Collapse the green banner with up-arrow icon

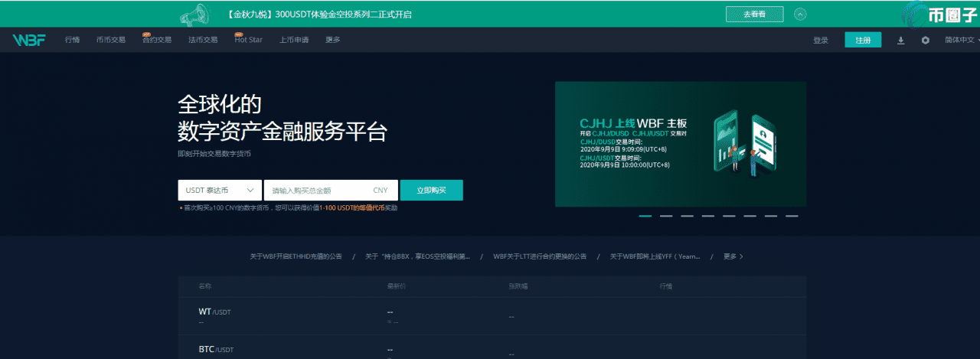tap(800, 14)
